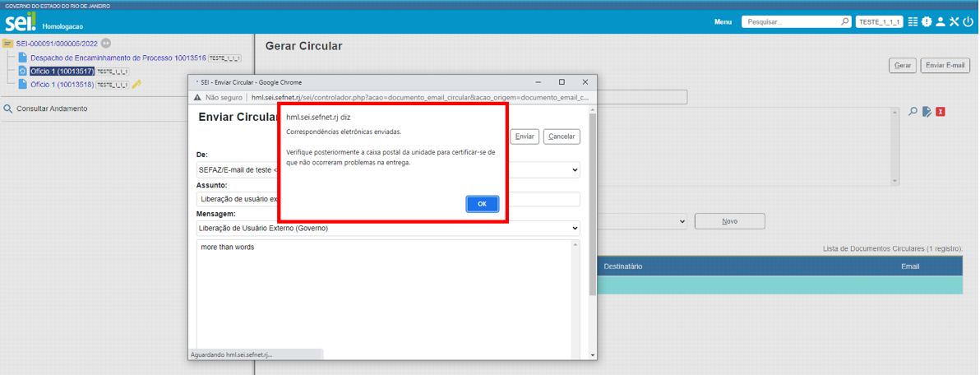Screen dimensions: 980x375
Task: Click the user profile icon
Action: pyautogui.click(x=941, y=22)
